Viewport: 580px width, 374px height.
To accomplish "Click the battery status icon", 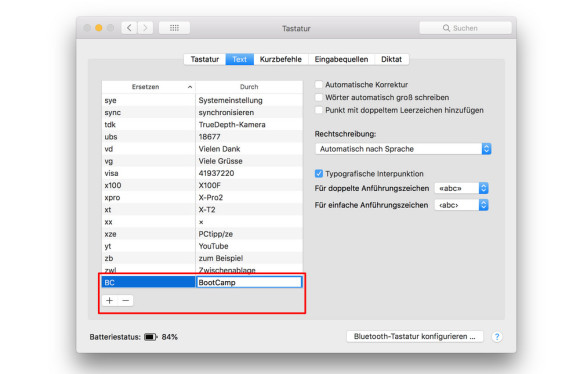I will click(x=151, y=337).
